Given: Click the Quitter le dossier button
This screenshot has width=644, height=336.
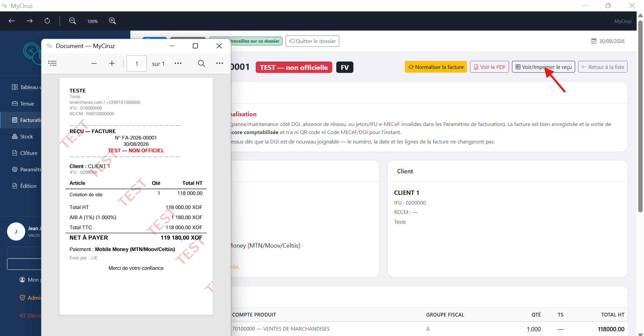Looking at the screenshot, I should tap(312, 41).
